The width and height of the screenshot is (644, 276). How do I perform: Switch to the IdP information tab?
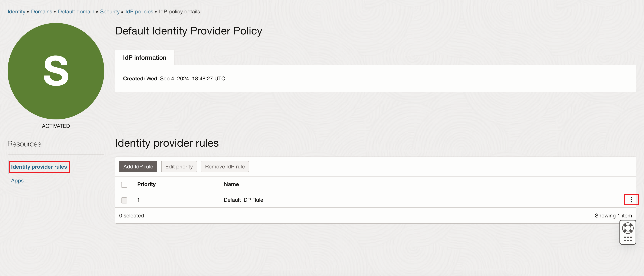tap(144, 57)
